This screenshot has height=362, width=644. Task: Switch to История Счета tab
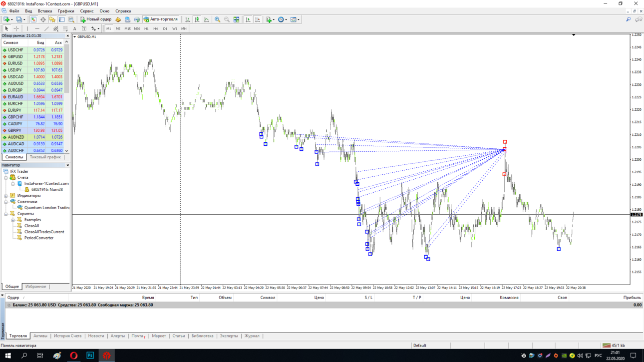(x=67, y=336)
